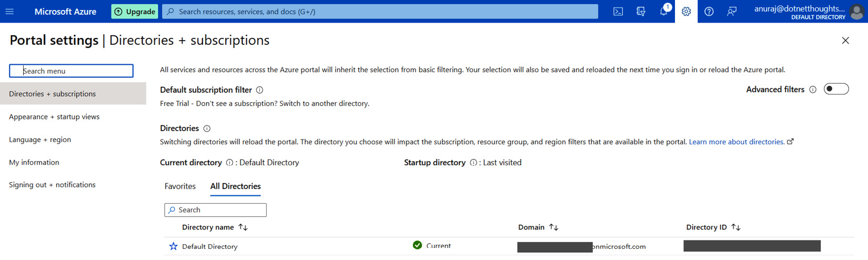This screenshot has width=868, height=260.
Task: Click info icon beside Advanced filters
Action: pyautogui.click(x=813, y=89)
